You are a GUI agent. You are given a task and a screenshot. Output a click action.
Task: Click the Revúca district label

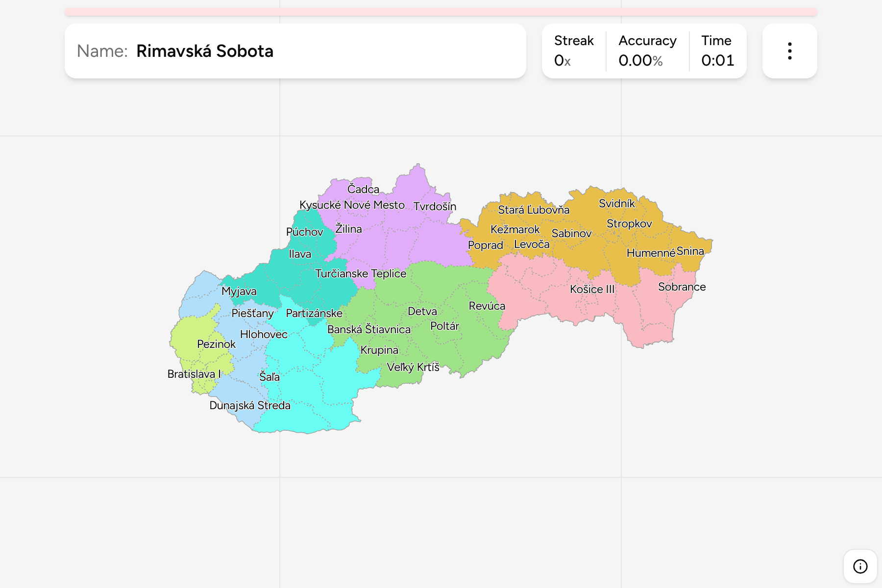tap(487, 306)
